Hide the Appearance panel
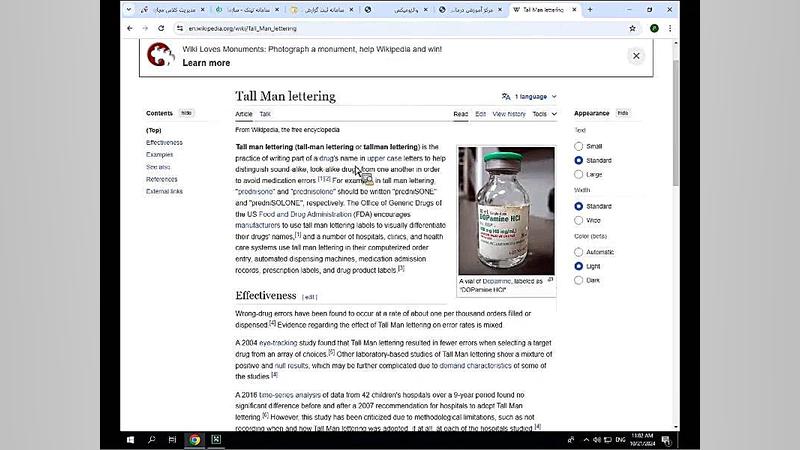Viewport: 800px width, 450px height. 622,113
